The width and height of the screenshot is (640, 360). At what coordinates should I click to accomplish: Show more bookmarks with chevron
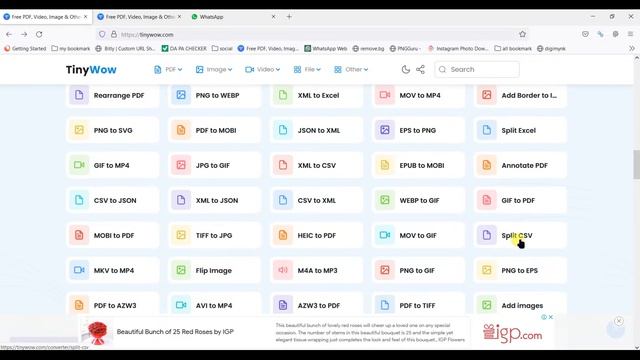click(632, 48)
